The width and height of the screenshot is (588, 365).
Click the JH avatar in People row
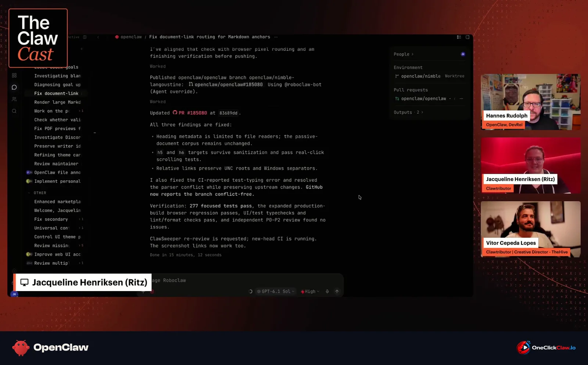click(463, 54)
